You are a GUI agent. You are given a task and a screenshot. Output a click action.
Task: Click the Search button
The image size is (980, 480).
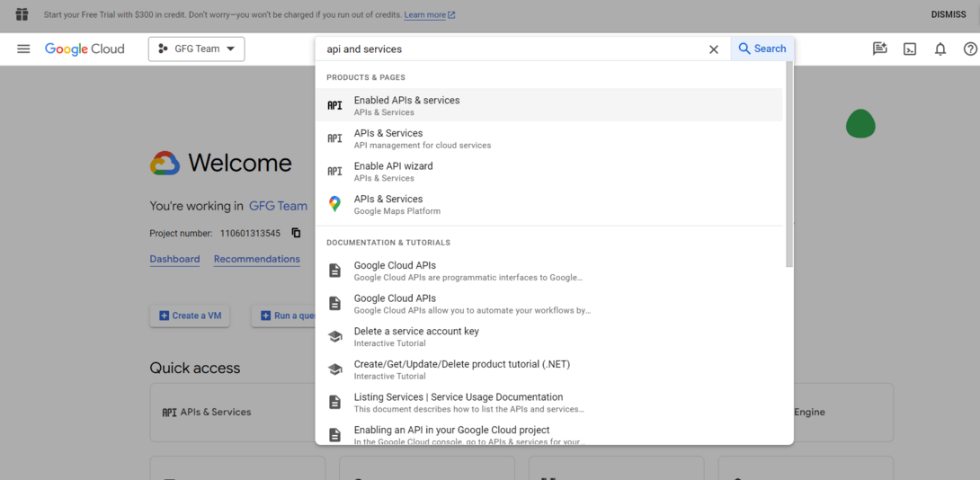(762, 49)
